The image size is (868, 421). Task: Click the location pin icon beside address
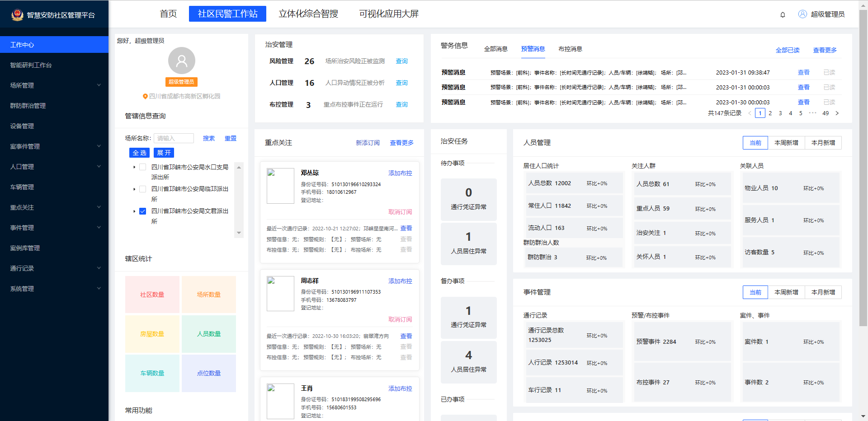point(145,96)
